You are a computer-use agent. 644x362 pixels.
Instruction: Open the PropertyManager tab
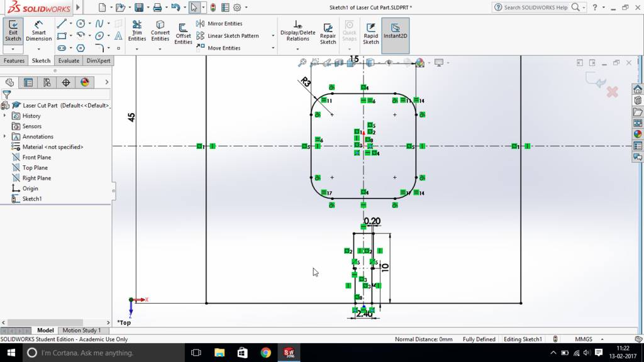point(28,82)
